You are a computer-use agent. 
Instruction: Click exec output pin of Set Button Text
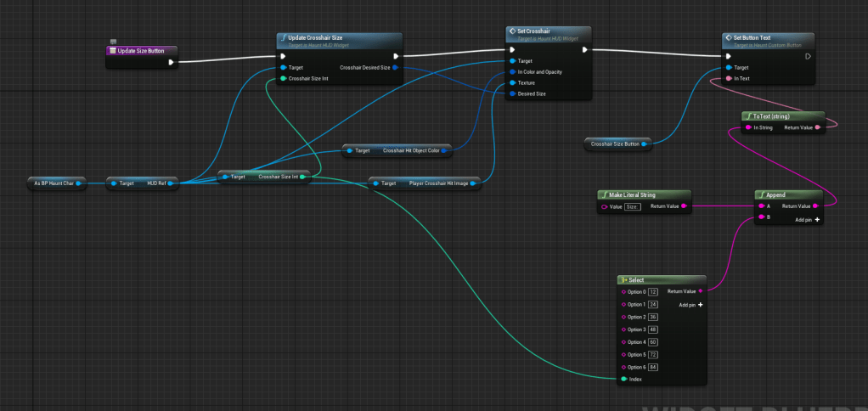tap(808, 56)
